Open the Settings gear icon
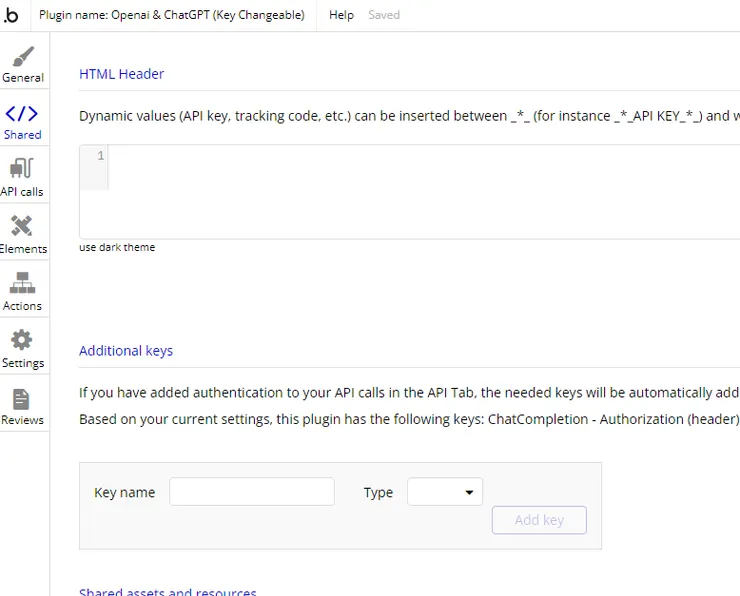Image resolution: width=740 pixels, height=596 pixels. (x=22, y=340)
